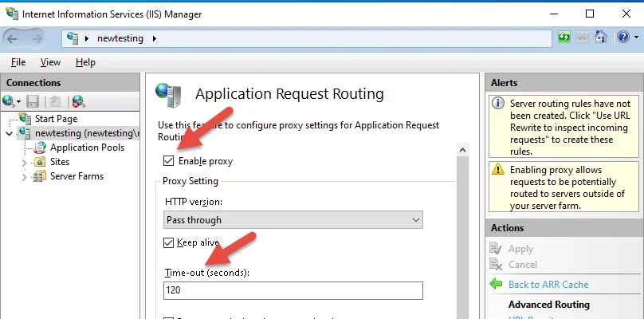Expand the Server Farms tree node
The height and width of the screenshot is (319, 644).
[23, 176]
